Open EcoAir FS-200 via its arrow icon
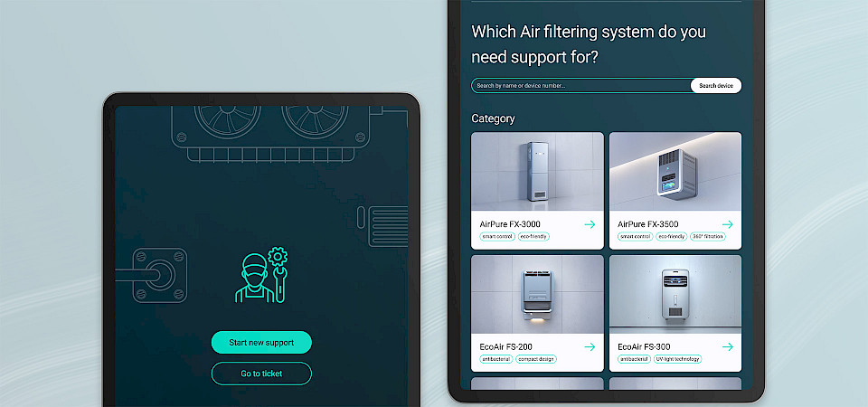868x407 pixels. pos(590,346)
